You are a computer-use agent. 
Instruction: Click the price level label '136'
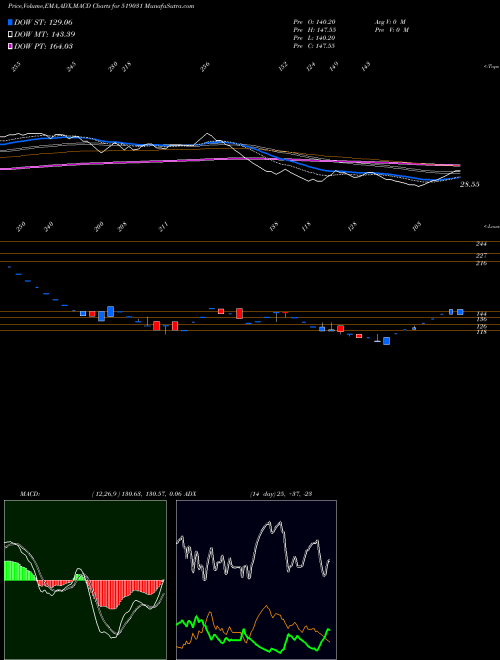click(x=481, y=320)
